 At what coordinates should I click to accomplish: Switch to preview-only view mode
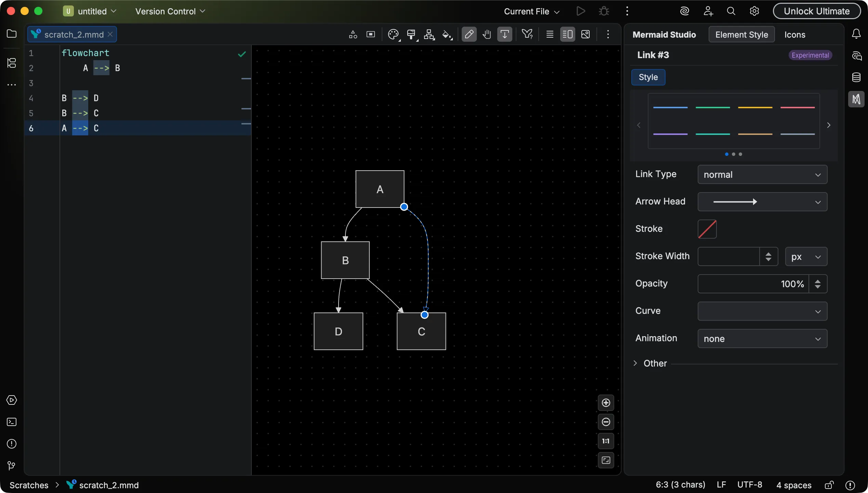(x=586, y=34)
